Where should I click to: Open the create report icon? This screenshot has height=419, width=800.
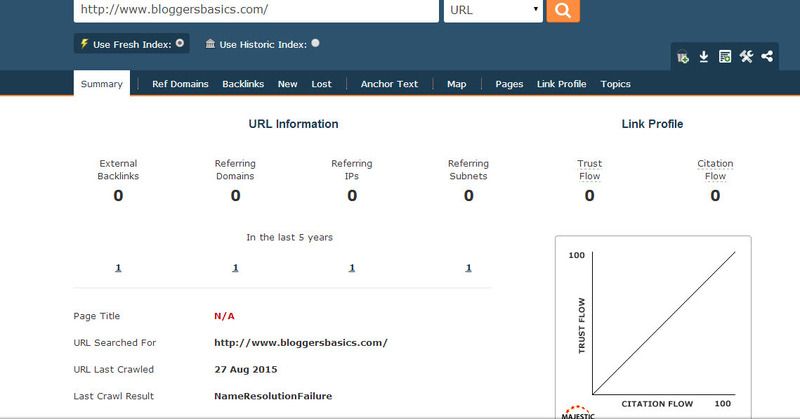[x=724, y=57]
